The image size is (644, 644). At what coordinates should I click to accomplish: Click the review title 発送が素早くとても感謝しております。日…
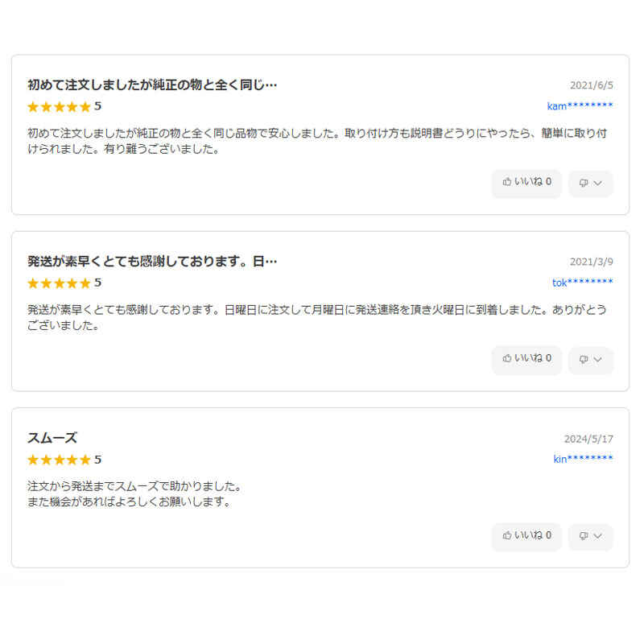click(x=152, y=262)
